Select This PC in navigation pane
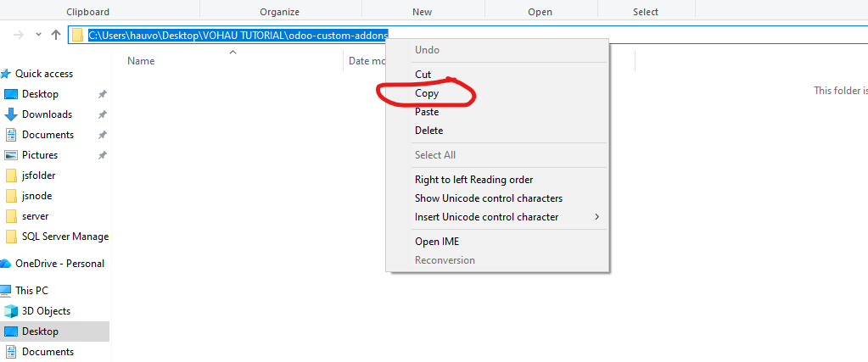The height and width of the screenshot is (362, 868). pos(31,291)
